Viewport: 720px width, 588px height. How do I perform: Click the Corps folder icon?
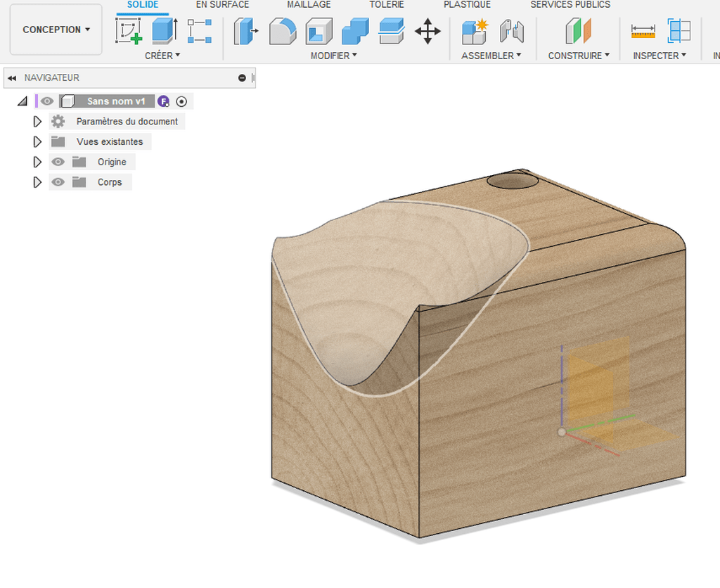79,182
